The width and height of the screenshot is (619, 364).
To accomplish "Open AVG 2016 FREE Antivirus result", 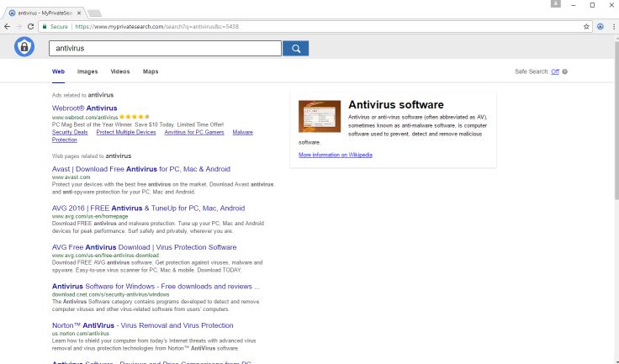I will point(148,208).
